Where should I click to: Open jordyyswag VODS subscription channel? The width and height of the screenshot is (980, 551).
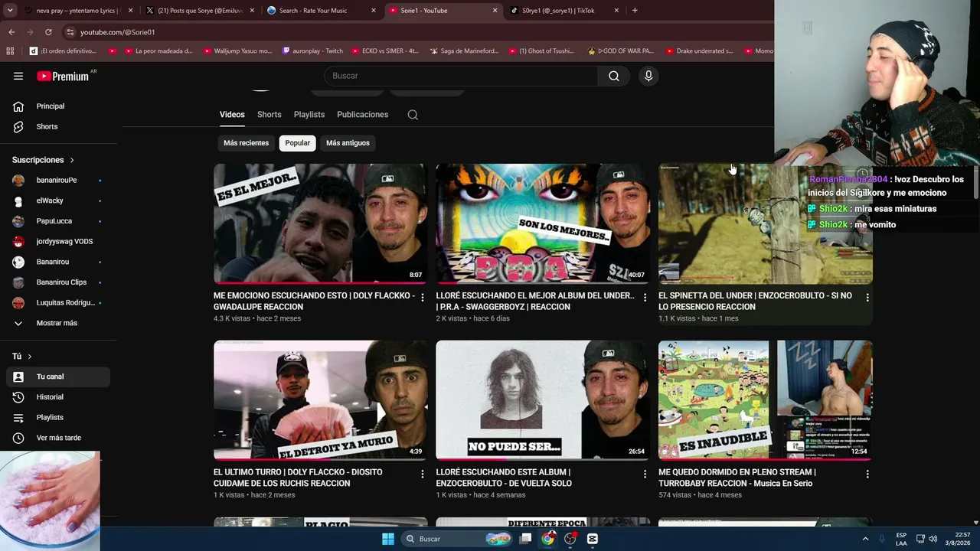click(58, 242)
